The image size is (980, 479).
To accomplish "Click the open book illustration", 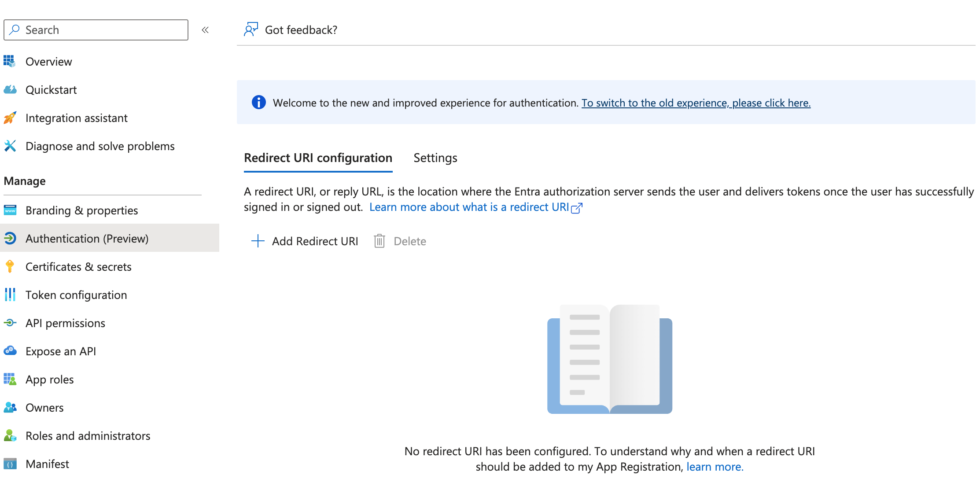I will tap(610, 358).
